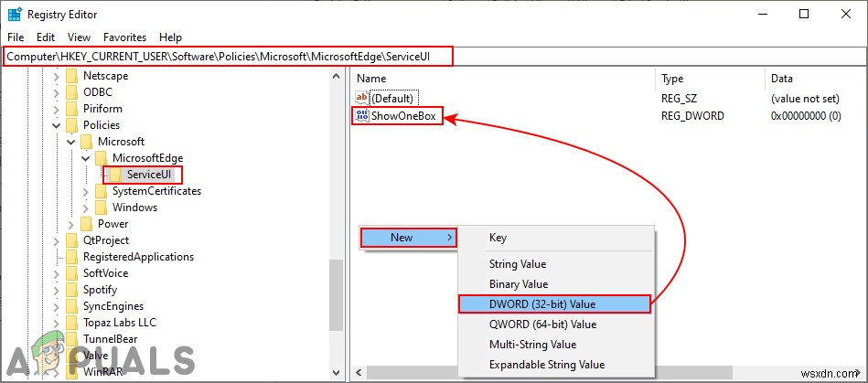Image resolution: width=868 pixels, height=383 pixels.
Task: Click the Piriform folder icon
Action: point(72,109)
